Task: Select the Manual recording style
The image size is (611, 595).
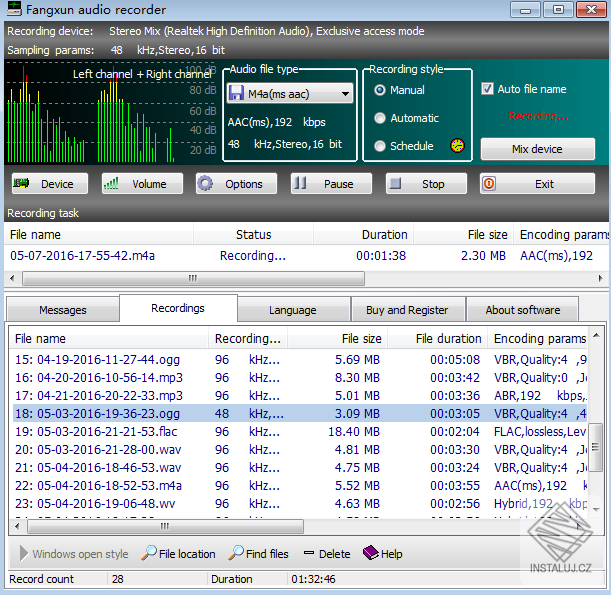Action: click(x=380, y=90)
